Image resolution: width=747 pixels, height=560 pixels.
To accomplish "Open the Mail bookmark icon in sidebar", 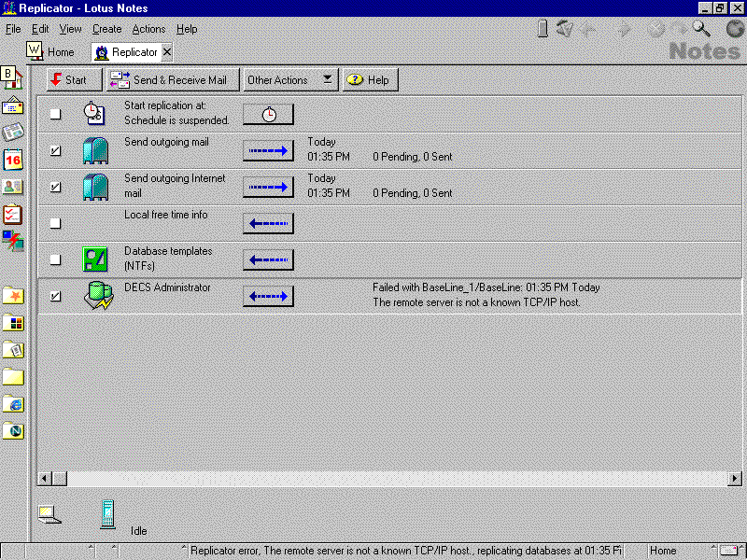I will pyautogui.click(x=13, y=105).
